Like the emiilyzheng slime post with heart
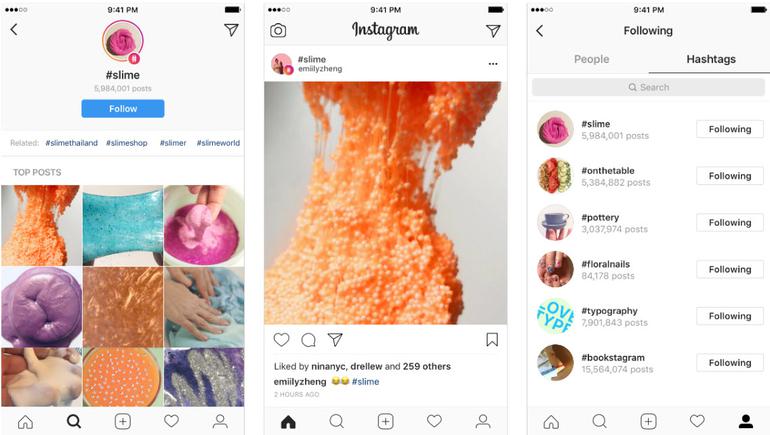 pyautogui.click(x=281, y=340)
